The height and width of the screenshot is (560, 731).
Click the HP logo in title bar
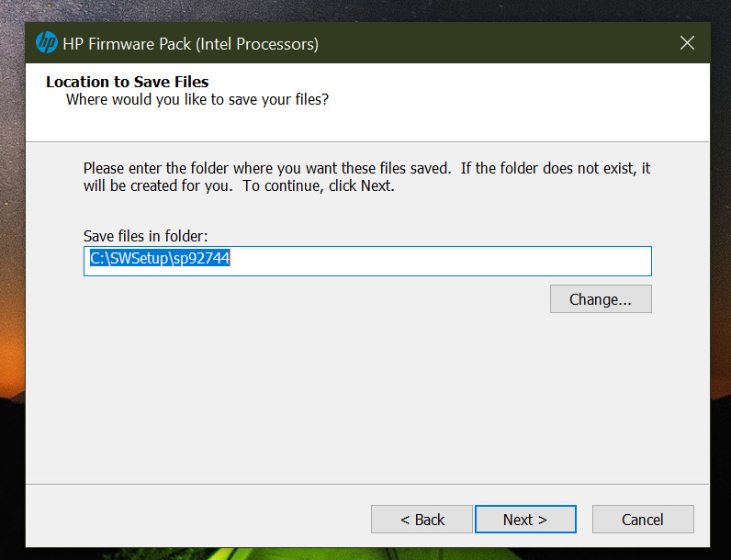point(46,42)
